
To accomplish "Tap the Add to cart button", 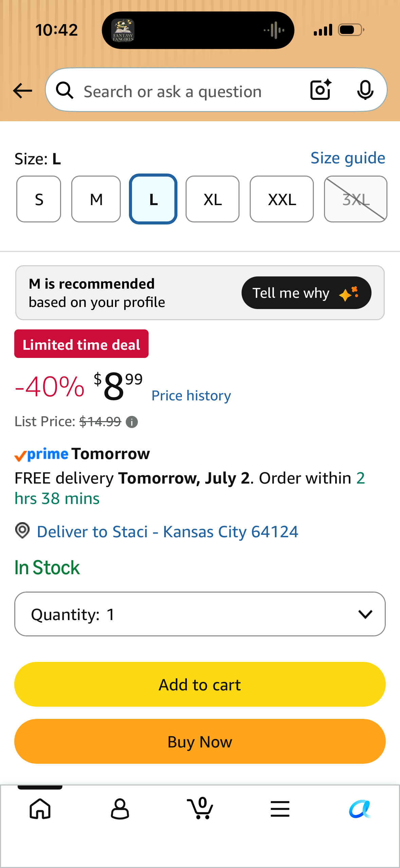I will tap(200, 684).
